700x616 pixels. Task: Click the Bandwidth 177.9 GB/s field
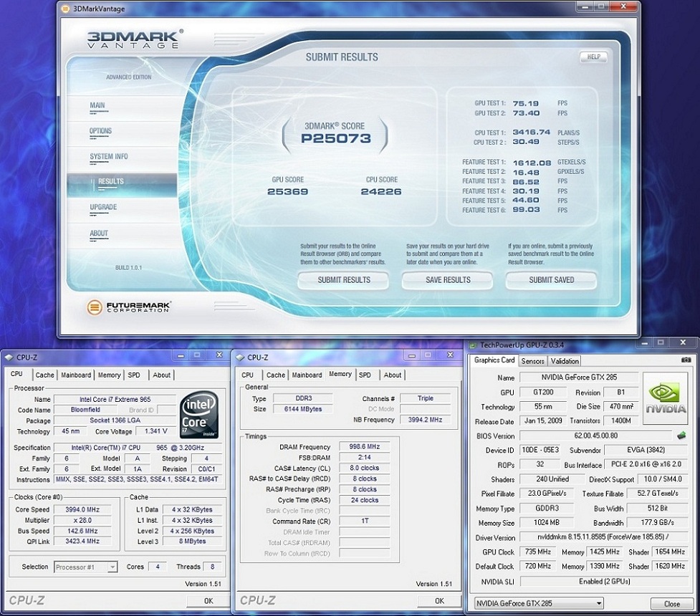pyautogui.click(x=657, y=522)
